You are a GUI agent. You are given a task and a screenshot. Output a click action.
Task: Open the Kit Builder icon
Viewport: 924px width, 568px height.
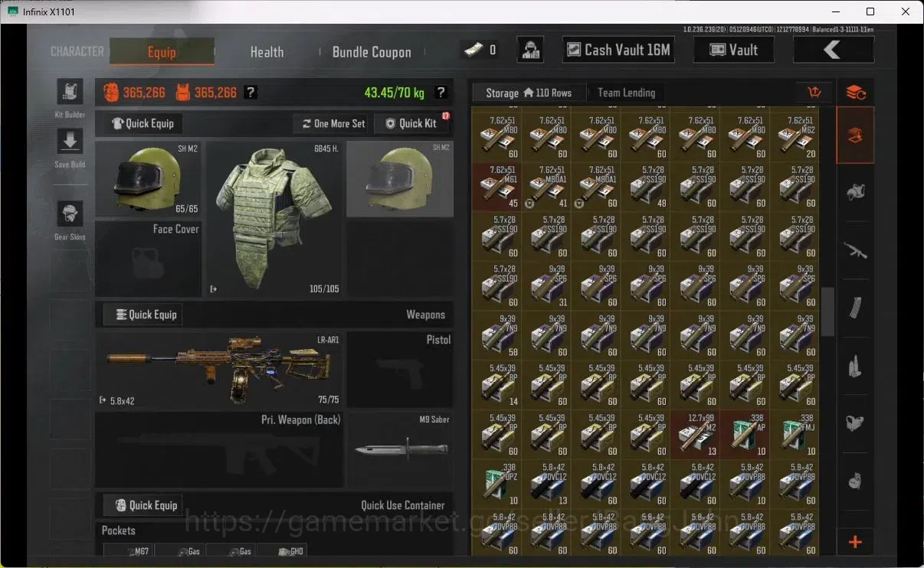pos(70,92)
